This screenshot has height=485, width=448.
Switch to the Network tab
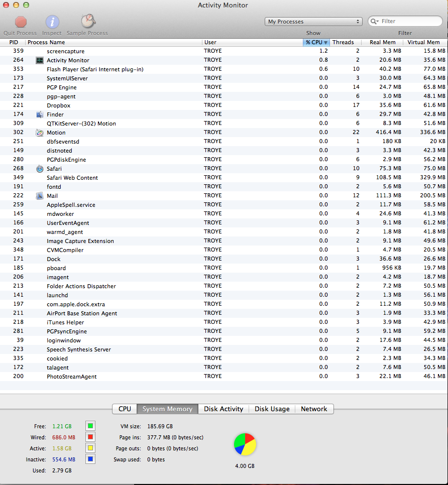pos(314,409)
